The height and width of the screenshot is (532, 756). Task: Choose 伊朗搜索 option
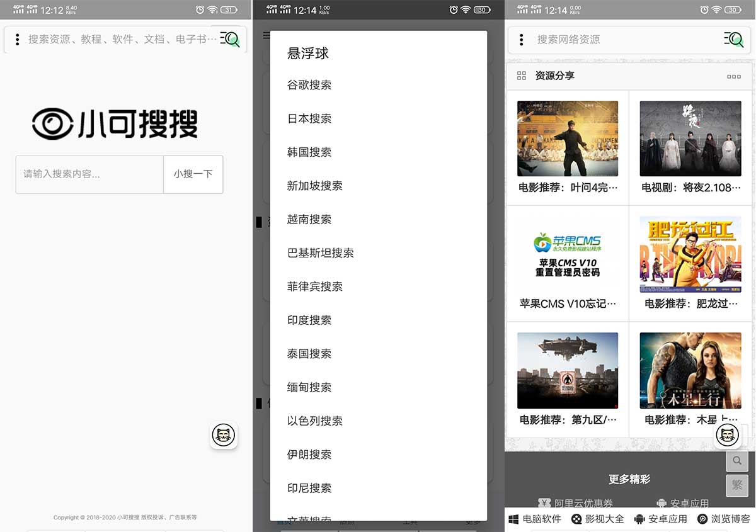pyautogui.click(x=309, y=455)
